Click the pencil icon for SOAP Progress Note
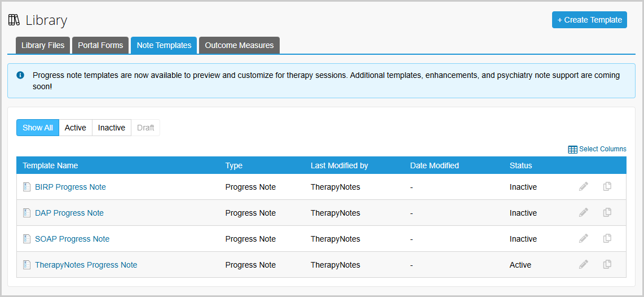644x297 pixels. (583, 238)
